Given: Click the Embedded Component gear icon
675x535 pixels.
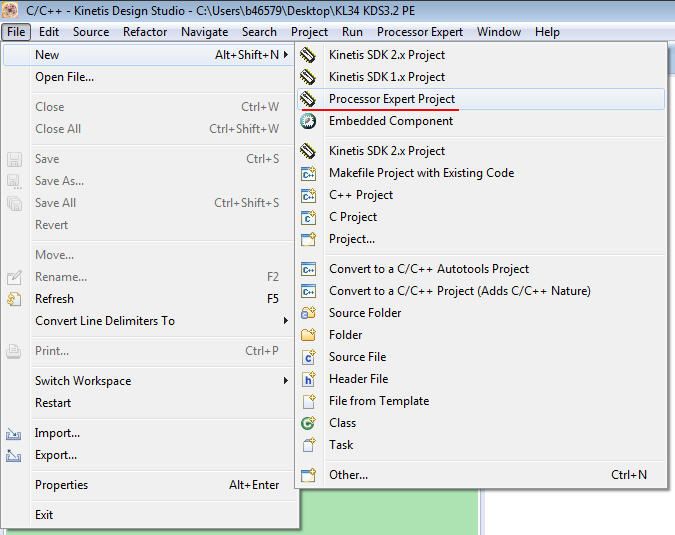Looking at the screenshot, I should [x=308, y=121].
